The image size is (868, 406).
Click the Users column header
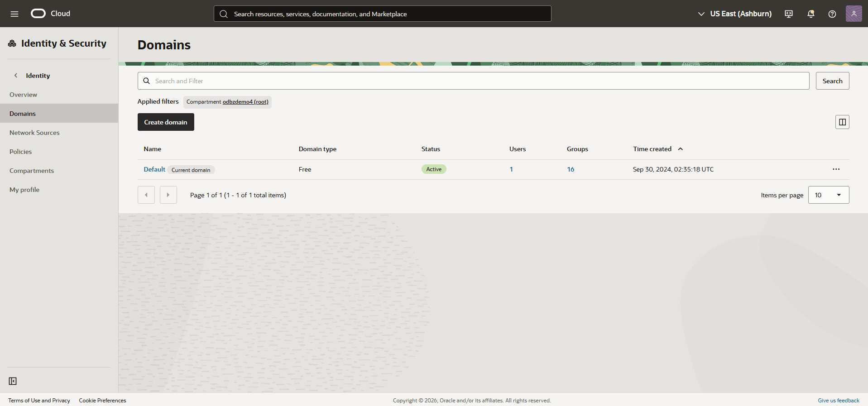(518, 149)
